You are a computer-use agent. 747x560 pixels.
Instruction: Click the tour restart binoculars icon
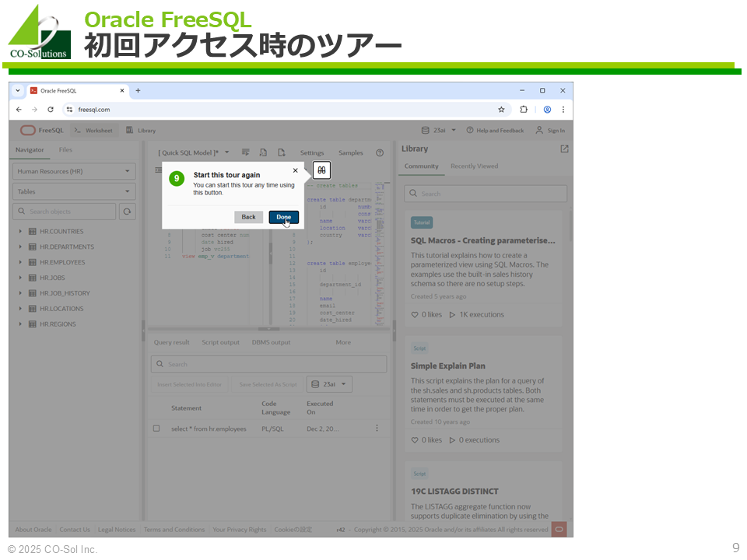pyautogui.click(x=321, y=170)
